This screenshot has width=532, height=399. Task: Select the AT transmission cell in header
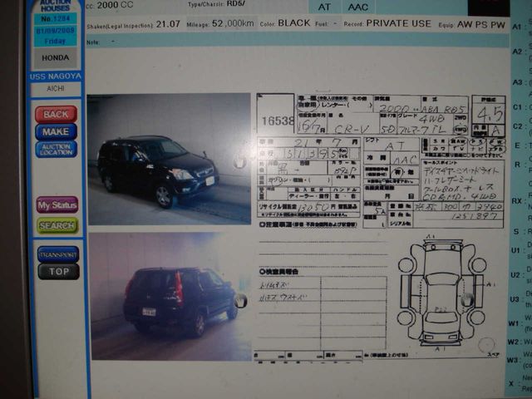324,7
